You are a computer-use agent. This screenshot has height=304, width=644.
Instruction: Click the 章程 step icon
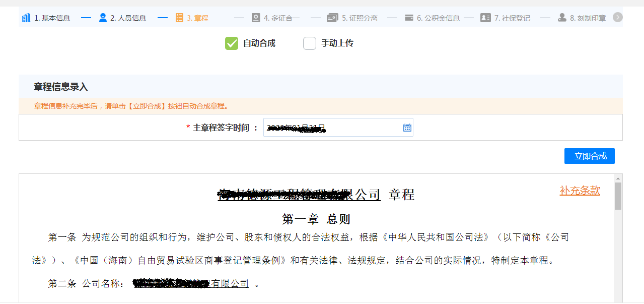[x=179, y=18]
